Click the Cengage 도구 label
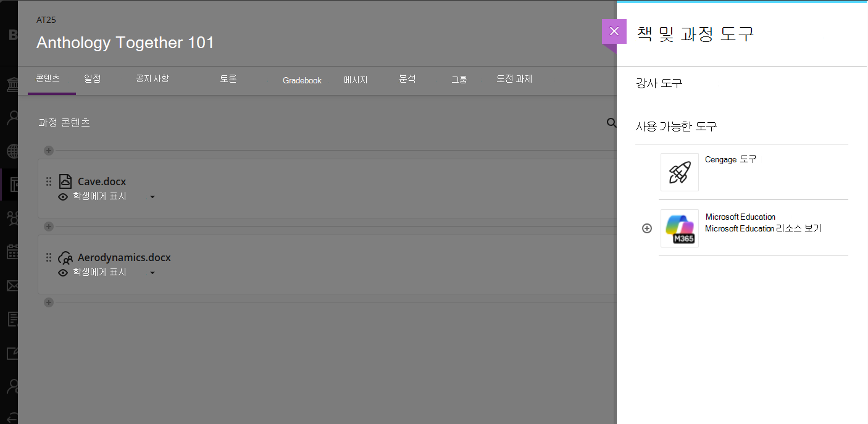This screenshot has height=424, width=868. click(x=730, y=159)
